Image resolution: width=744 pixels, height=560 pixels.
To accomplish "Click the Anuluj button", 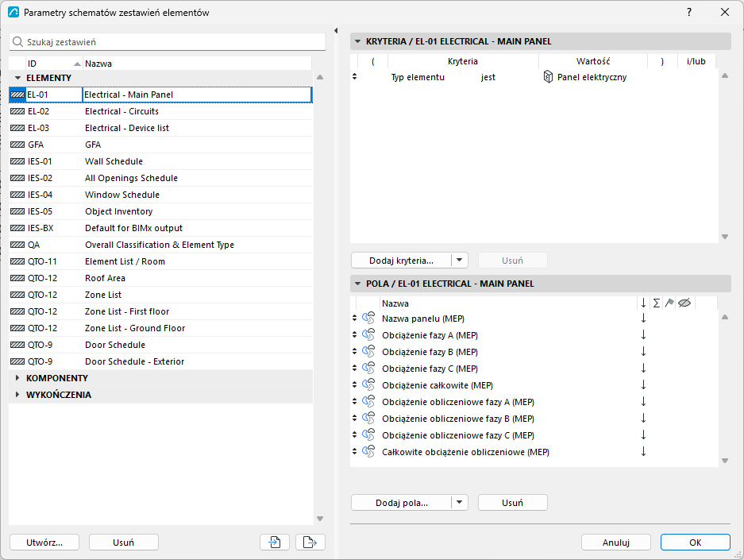I will [x=616, y=542].
